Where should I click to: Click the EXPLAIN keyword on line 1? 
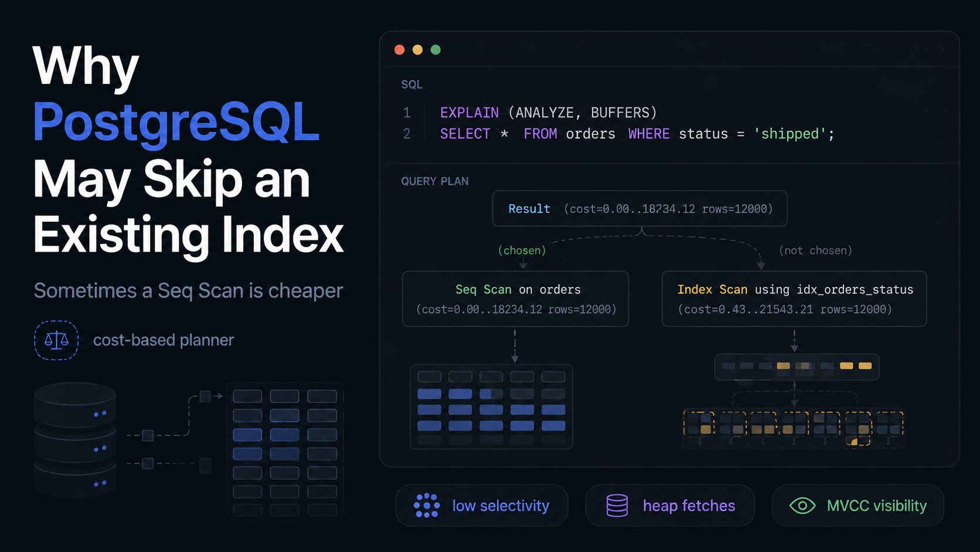pos(469,113)
